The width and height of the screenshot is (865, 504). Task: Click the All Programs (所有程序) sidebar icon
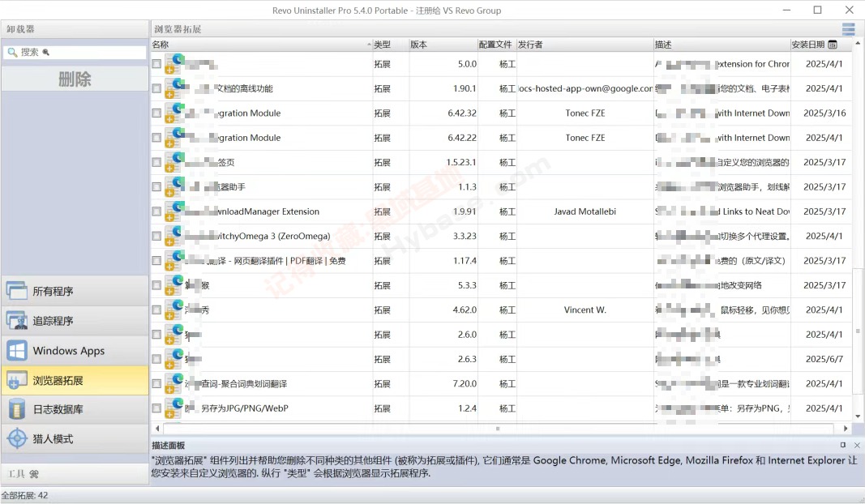tap(17, 291)
